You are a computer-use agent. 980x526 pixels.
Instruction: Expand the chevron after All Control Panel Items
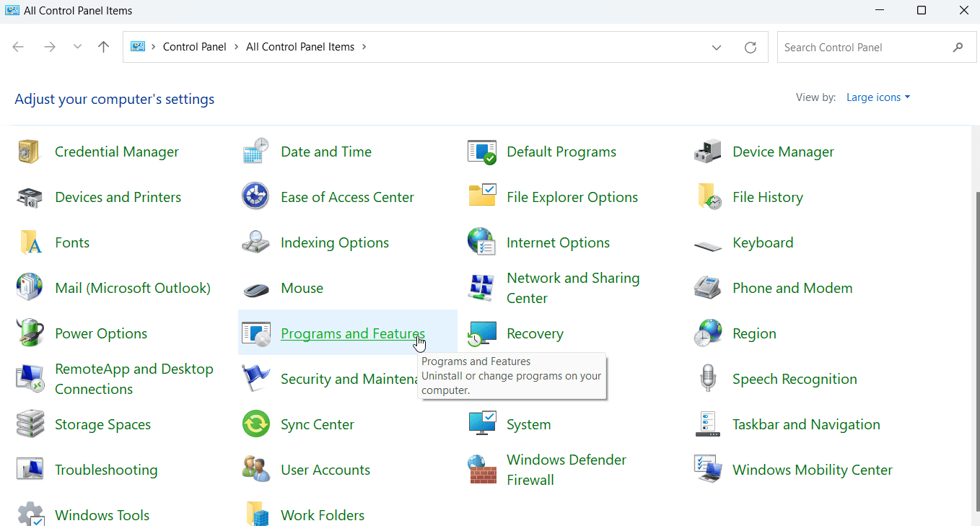364,47
